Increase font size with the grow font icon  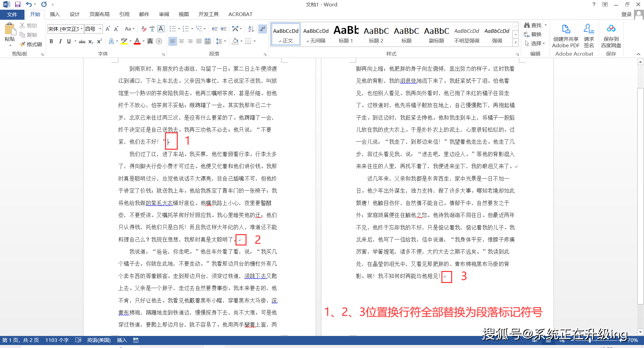[108, 29]
